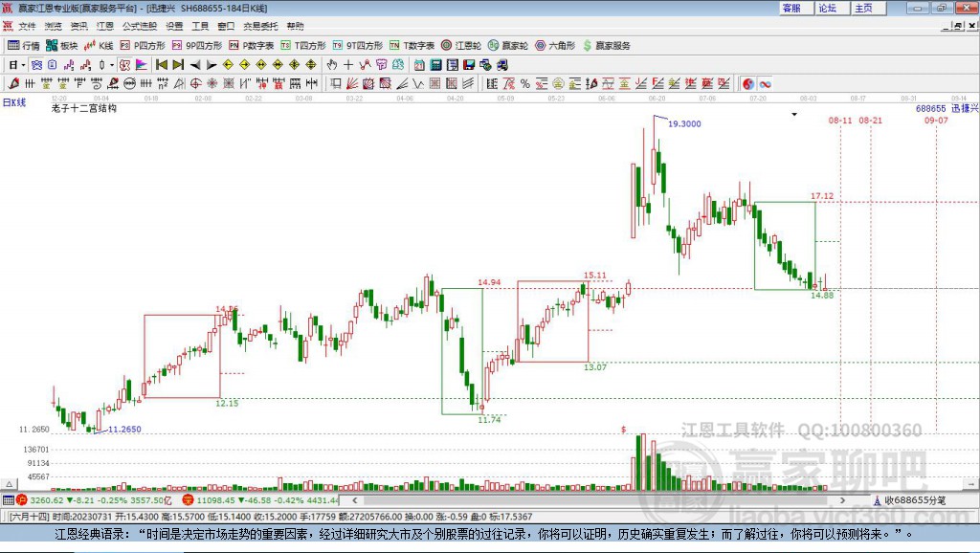Open the 浏览 menu

click(54, 26)
